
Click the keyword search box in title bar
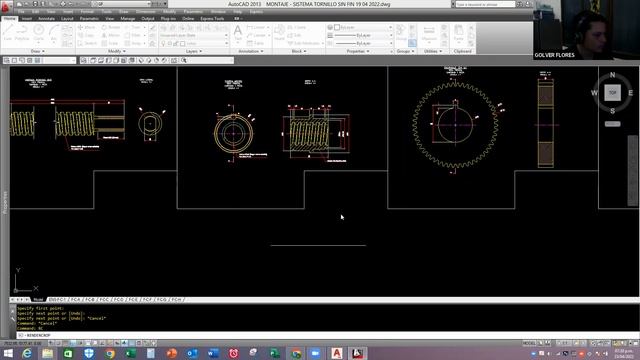pyautogui.click(x=485, y=4)
